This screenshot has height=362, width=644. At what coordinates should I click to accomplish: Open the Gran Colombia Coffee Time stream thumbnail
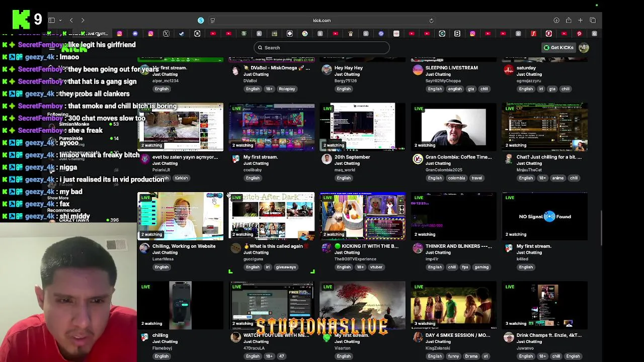pos(453,127)
